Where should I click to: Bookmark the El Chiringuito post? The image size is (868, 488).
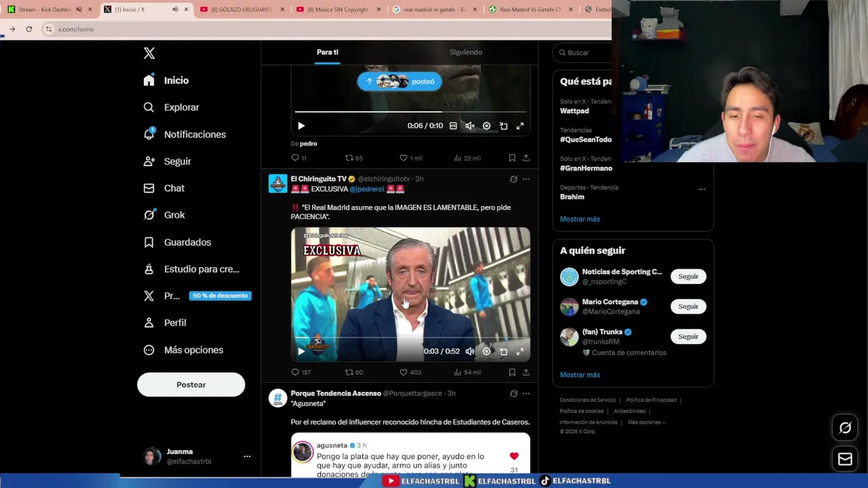point(512,372)
